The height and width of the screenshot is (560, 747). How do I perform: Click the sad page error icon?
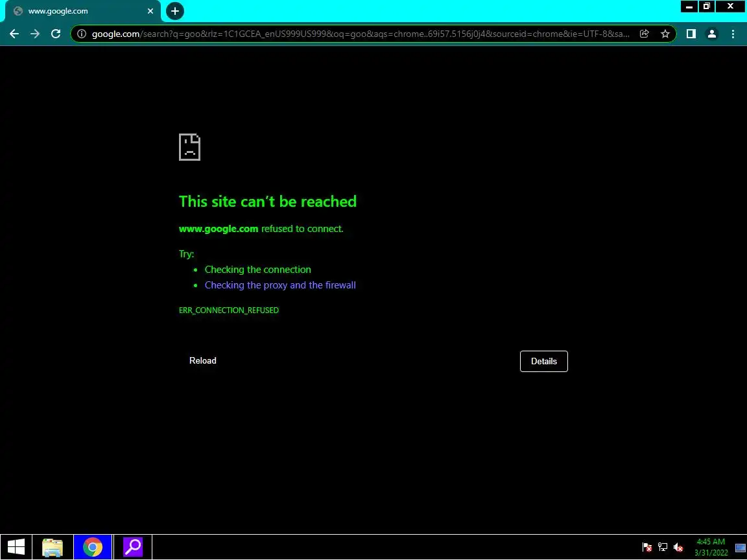[189, 147]
